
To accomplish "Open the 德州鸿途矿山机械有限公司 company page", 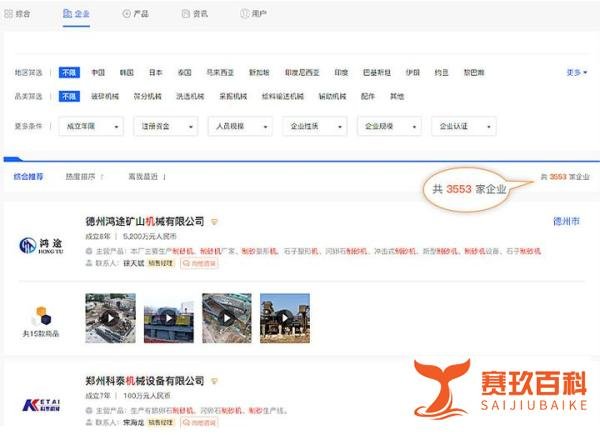I will click(145, 221).
